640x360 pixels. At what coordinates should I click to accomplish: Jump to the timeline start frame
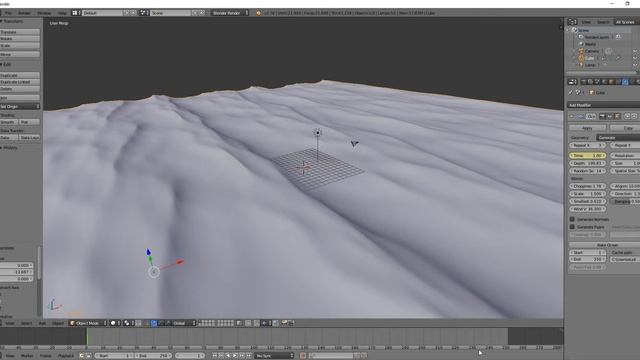tap(214, 356)
